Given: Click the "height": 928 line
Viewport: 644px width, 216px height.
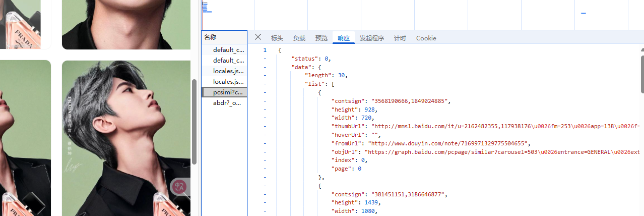Looking at the screenshot, I should coord(354,110).
